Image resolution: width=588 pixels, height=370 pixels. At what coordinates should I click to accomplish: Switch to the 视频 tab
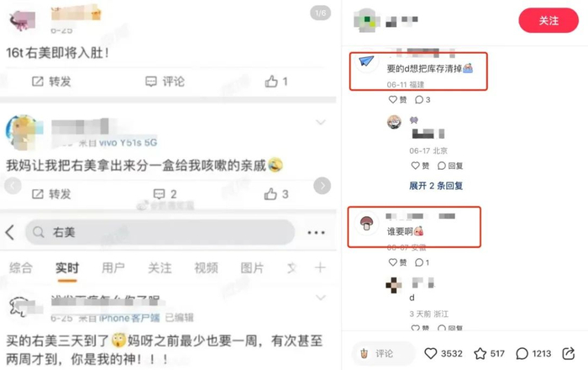point(206,268)
